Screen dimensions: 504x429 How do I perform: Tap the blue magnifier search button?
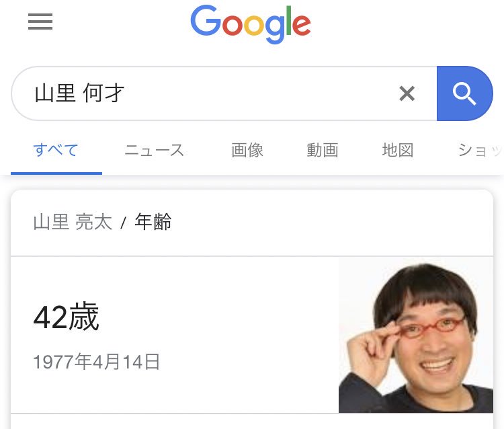pyautogui.click(x=464, y=93)
